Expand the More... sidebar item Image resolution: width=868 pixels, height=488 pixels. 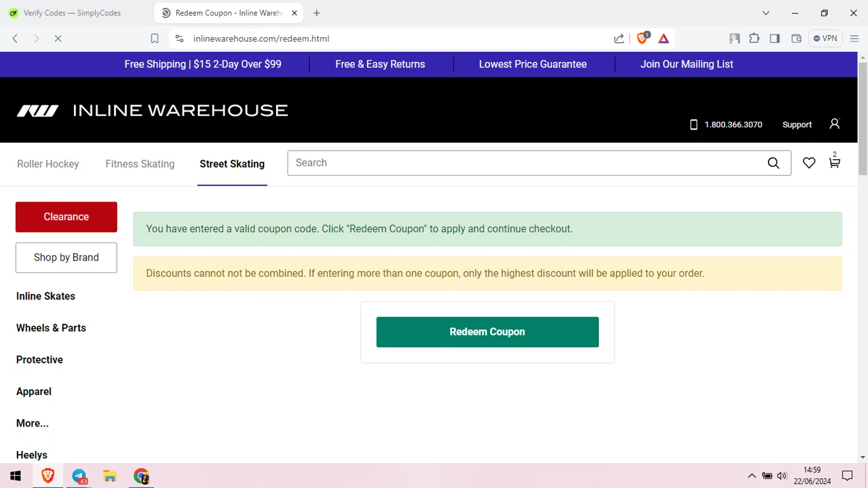[32, 424]
